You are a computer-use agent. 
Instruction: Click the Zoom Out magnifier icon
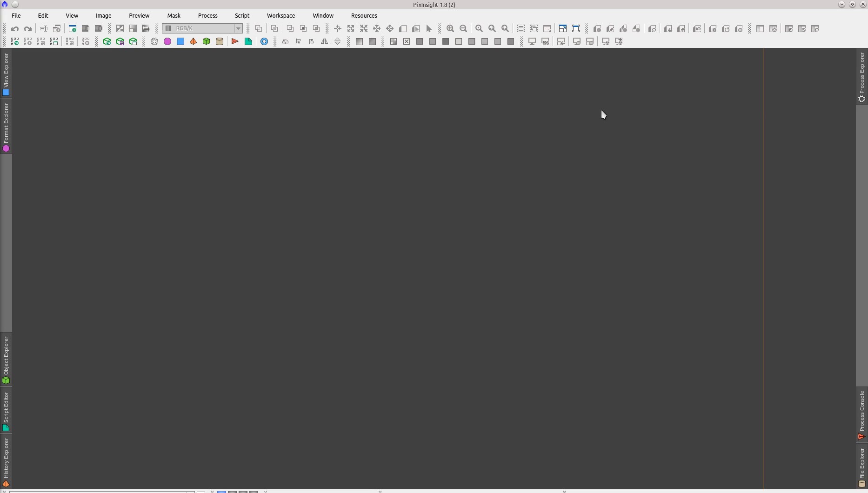point(463,29)
